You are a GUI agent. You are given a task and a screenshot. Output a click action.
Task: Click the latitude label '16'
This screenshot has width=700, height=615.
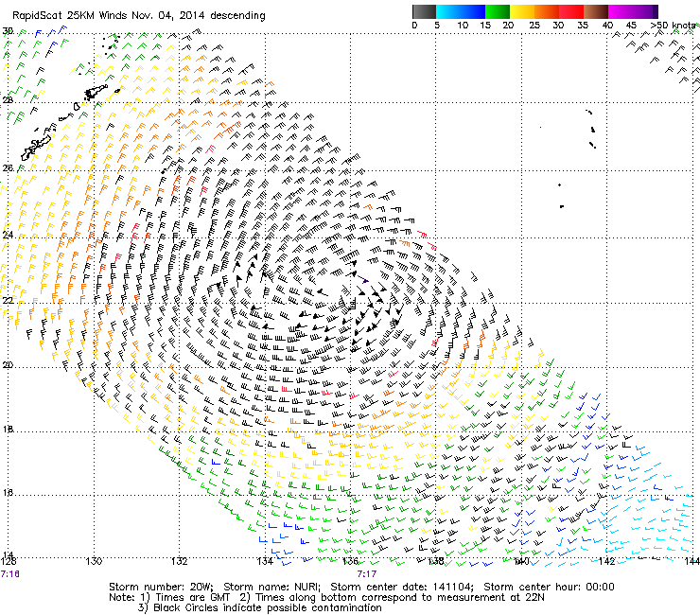tap(8, 493)
